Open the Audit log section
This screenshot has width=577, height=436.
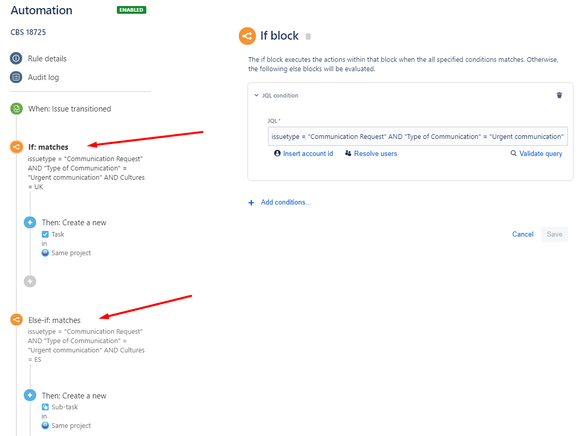(43, 77)
